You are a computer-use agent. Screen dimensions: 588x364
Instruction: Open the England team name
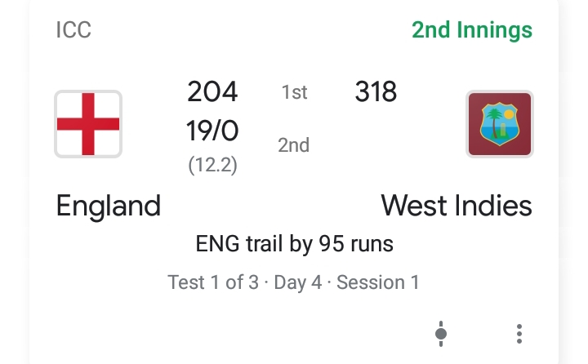108,206
